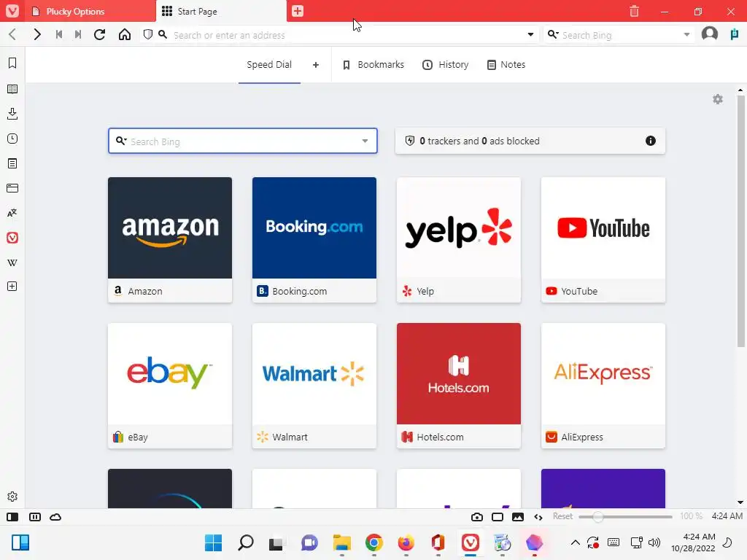Open the tracker blocker shield in address bar
The height and width of the screenshot is (560, 747).
pyautogui.click(x=148, y=35)
